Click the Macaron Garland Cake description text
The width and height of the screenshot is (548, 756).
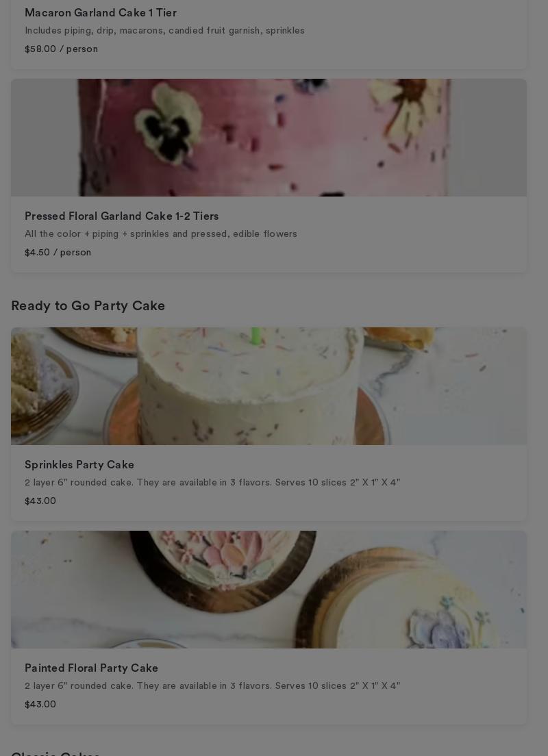click(164, 30)
